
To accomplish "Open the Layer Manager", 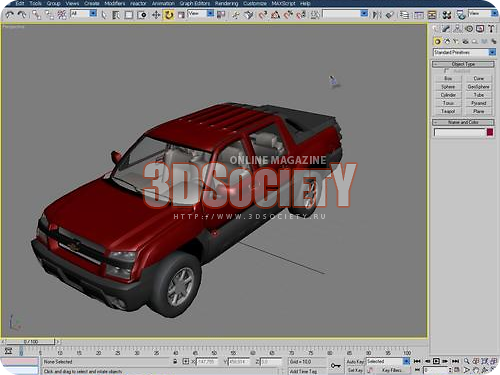I will (405, 15).
